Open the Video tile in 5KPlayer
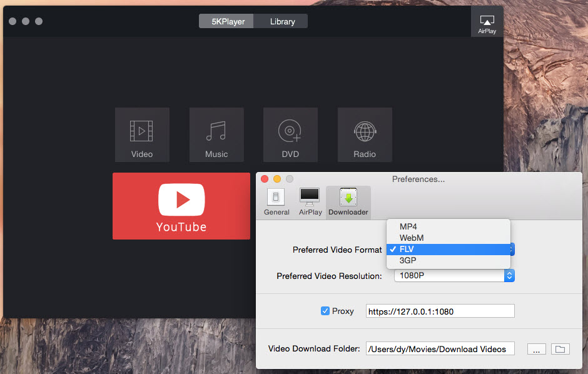 click(142, 135)
